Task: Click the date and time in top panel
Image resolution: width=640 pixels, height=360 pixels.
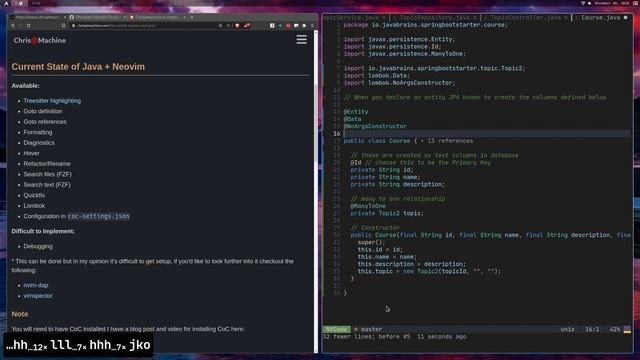Action: coord(611,3)
